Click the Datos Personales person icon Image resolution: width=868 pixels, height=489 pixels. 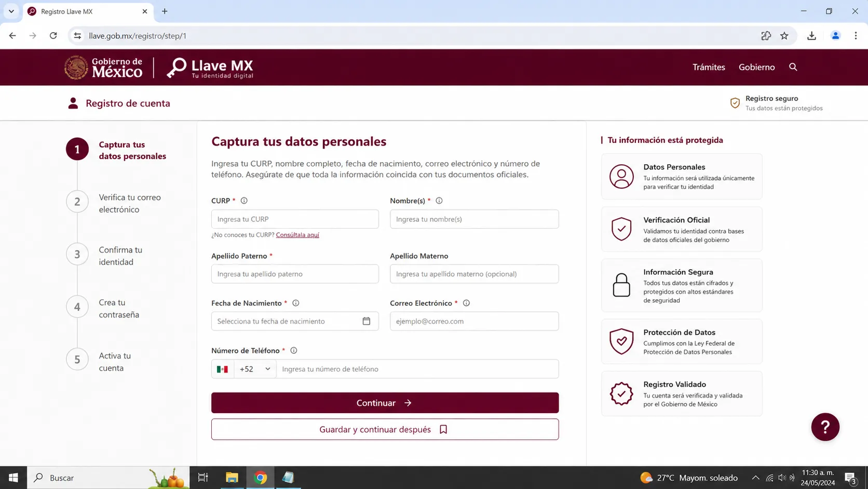pyautogui.click(x=621, y=177)
